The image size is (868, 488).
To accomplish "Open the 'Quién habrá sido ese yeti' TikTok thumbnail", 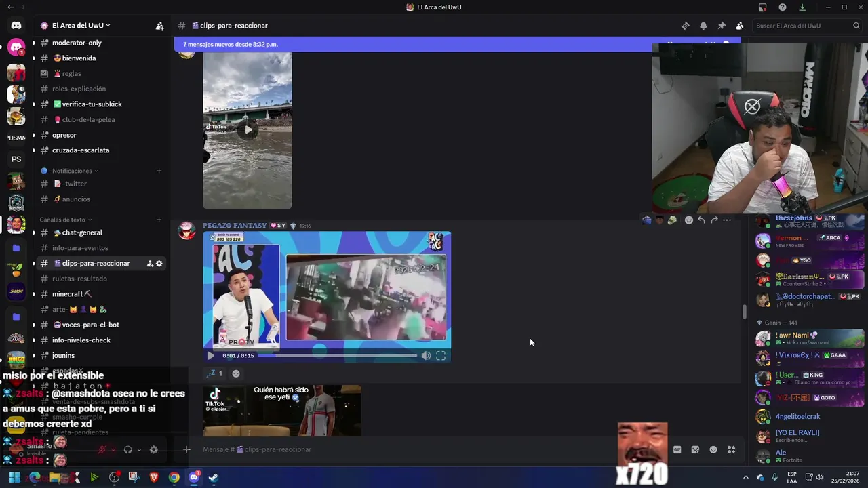I will [282, 411].
